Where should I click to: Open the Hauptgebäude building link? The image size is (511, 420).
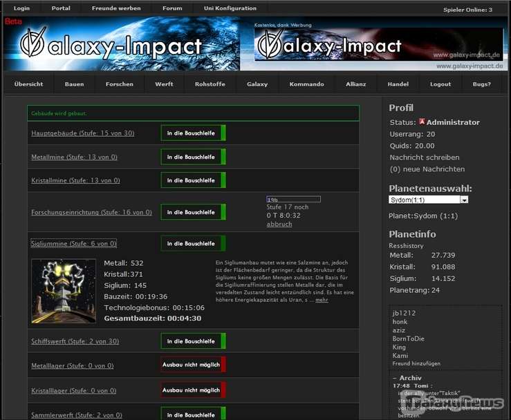pyautogui.click(x=83, y=133)
